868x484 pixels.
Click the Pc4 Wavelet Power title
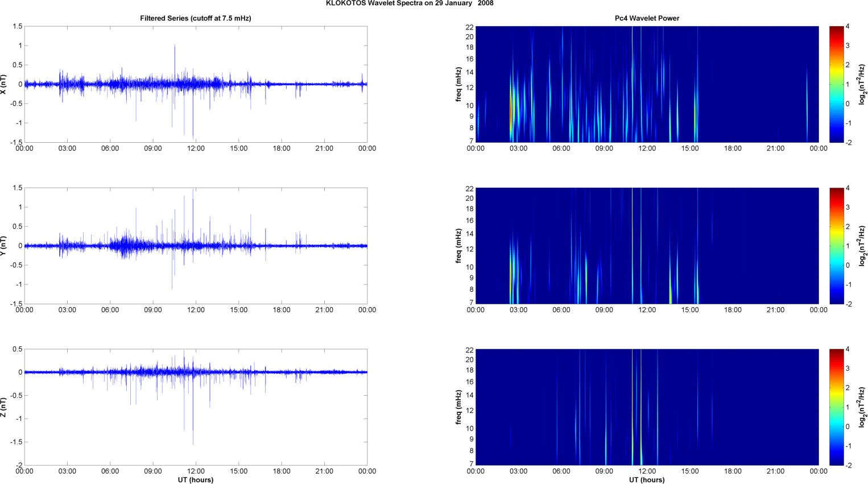click(647, 18)
